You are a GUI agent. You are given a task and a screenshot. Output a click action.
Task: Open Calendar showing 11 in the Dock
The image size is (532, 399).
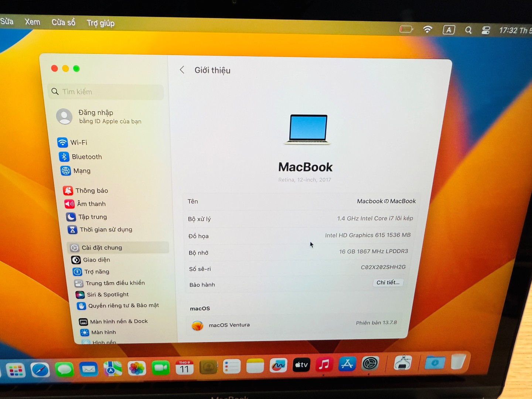(x=184, y=367)
